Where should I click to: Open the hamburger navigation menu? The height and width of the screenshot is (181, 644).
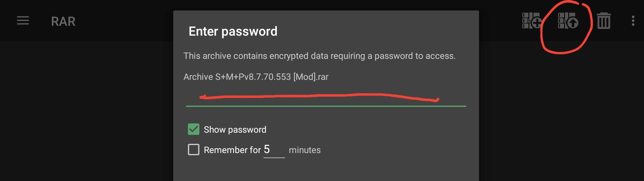click(x=23, y=21)
